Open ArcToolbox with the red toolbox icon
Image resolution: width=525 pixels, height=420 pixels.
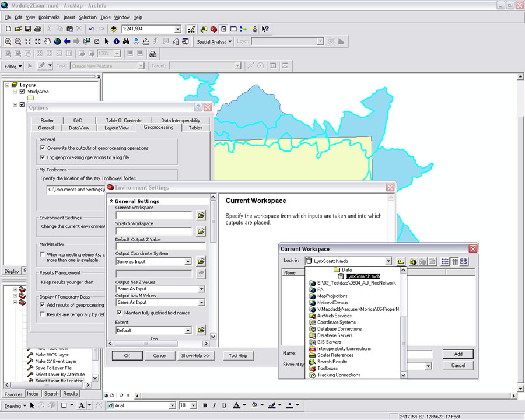[213, 29]
